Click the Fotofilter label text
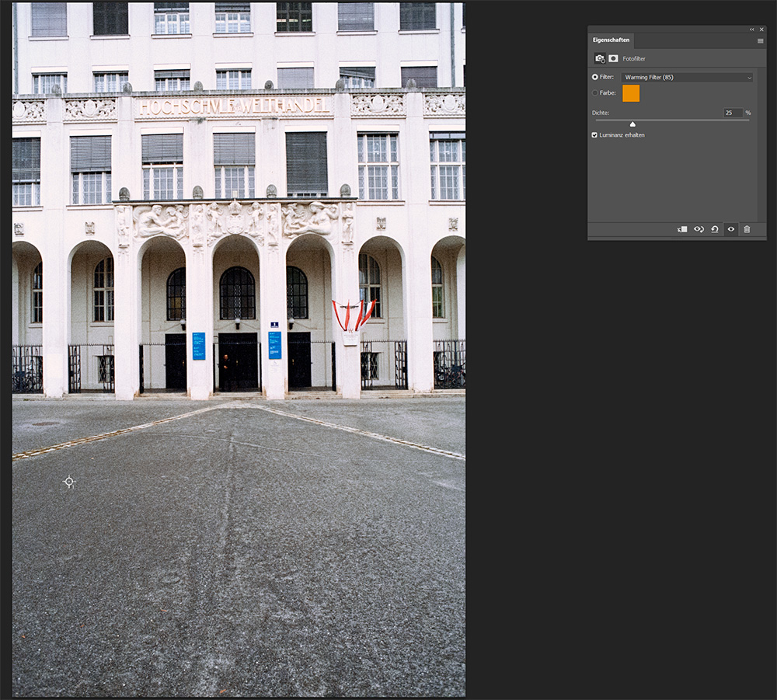Viewport: 777px width, 700px height. [634, 59]
